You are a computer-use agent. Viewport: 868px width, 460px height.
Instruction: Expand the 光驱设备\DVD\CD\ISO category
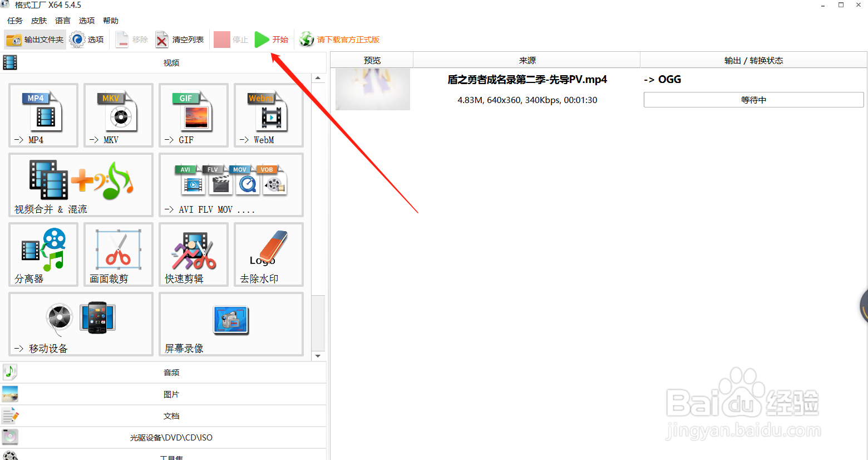tap(163, 438)
